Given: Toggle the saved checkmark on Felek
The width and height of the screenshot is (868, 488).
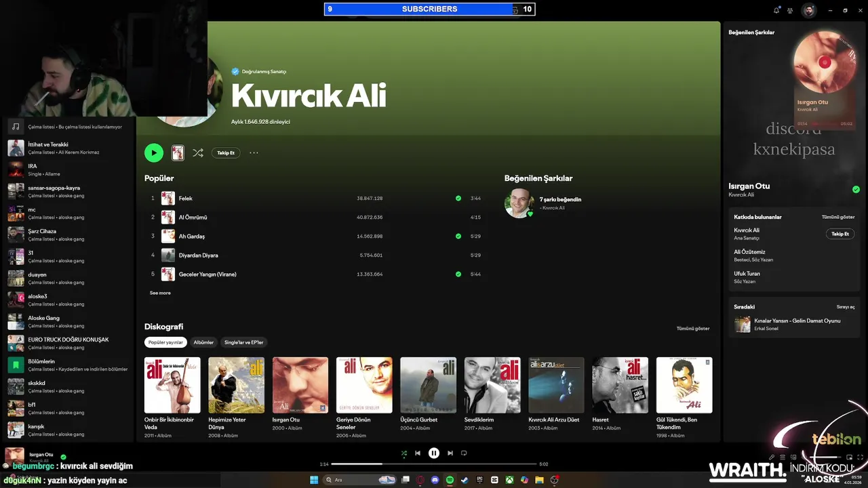Looking at the screenshot, I should click(458, 199).
